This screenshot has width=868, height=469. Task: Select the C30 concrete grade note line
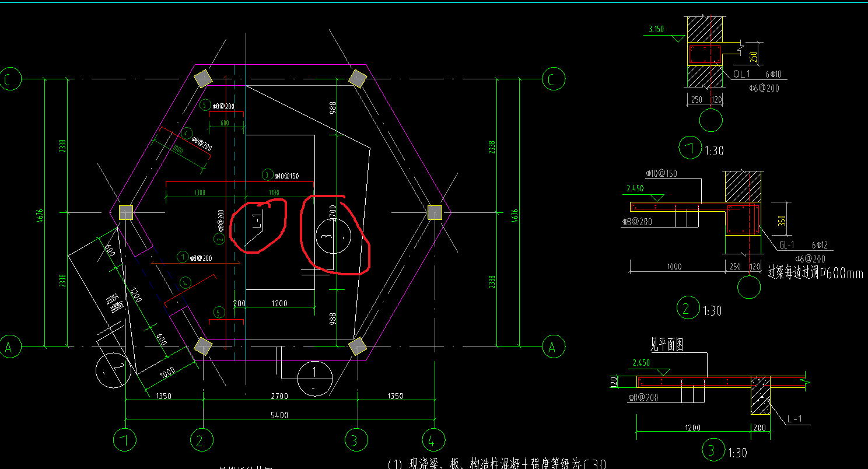(x=498, y=464)
